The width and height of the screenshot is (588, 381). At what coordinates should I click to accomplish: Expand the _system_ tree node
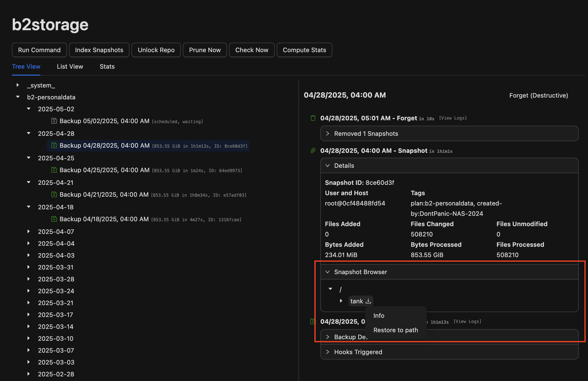(18, 85)
